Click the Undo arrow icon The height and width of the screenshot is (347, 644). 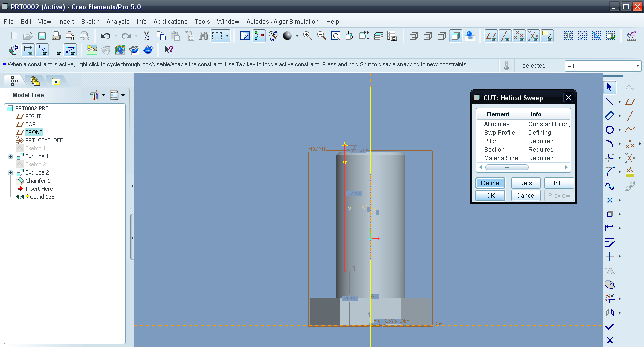[x=106, y=36]
